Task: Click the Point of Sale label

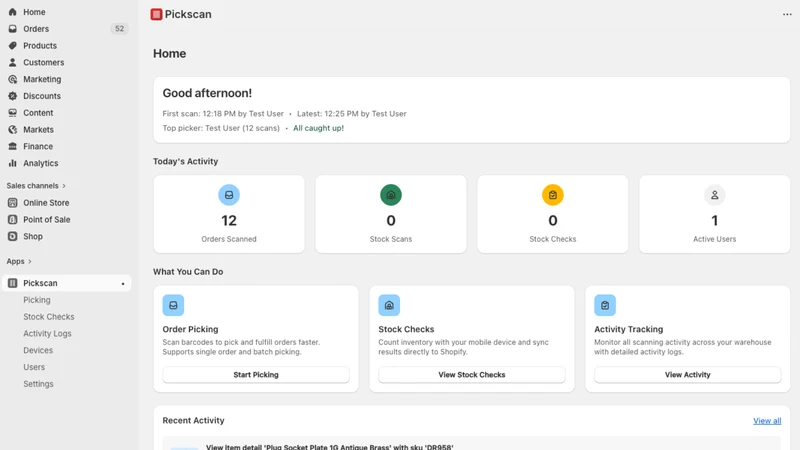Action: click(x=46, y=219)
